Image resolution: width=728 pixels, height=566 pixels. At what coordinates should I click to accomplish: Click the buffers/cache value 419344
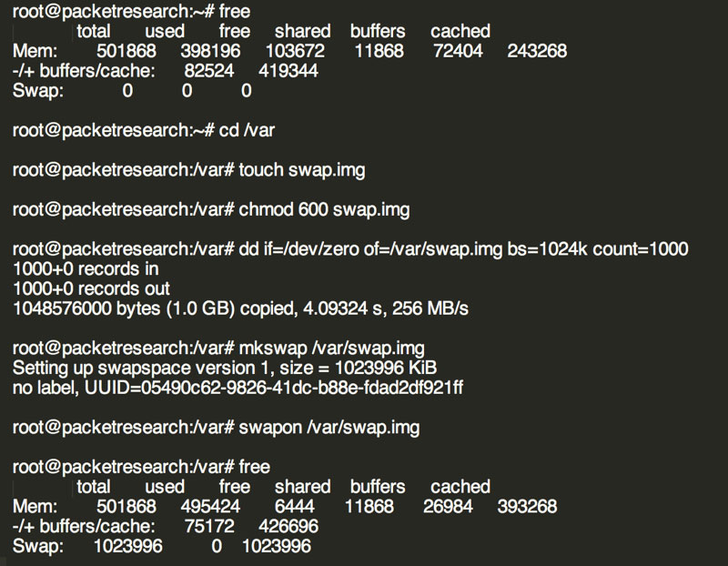point(288,71)
